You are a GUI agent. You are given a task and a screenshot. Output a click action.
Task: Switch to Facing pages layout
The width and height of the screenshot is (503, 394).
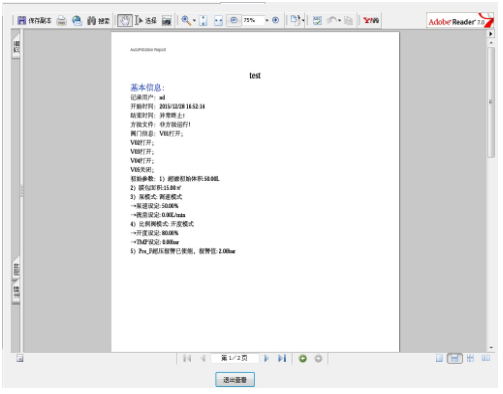[486, 358]
